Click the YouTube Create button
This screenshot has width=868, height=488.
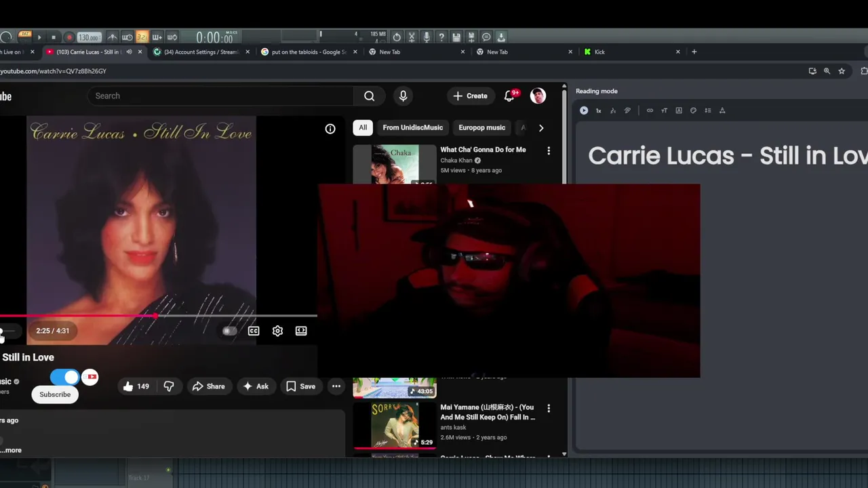coord(470,96)
